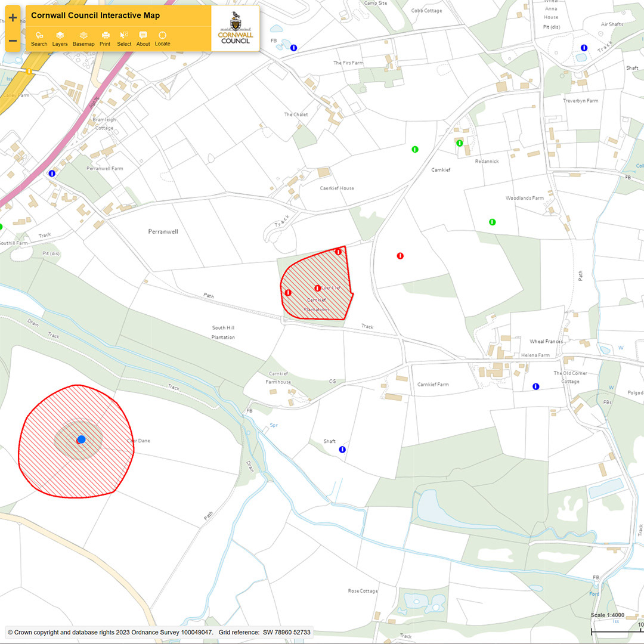Click the Treverbyn Farm label
Screen dimensions: 644x644
click(x=580, y=101)
